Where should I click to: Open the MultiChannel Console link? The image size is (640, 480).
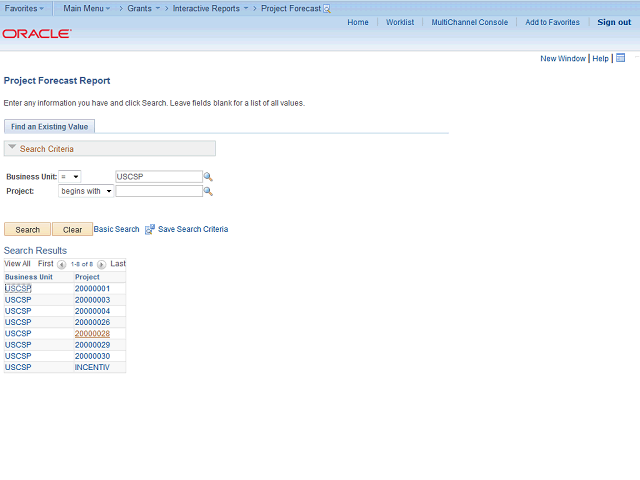(470, 22)
